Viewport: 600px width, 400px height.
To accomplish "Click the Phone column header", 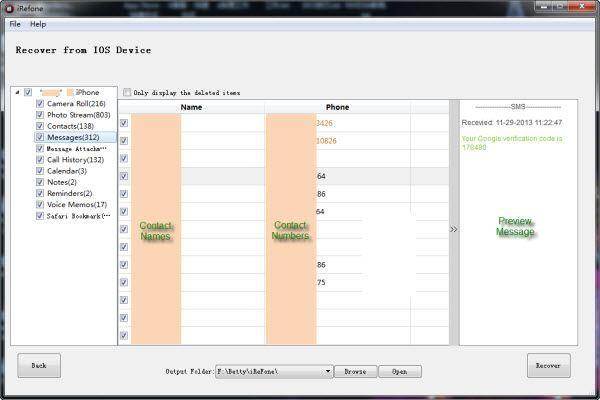I will coord(338,107).
